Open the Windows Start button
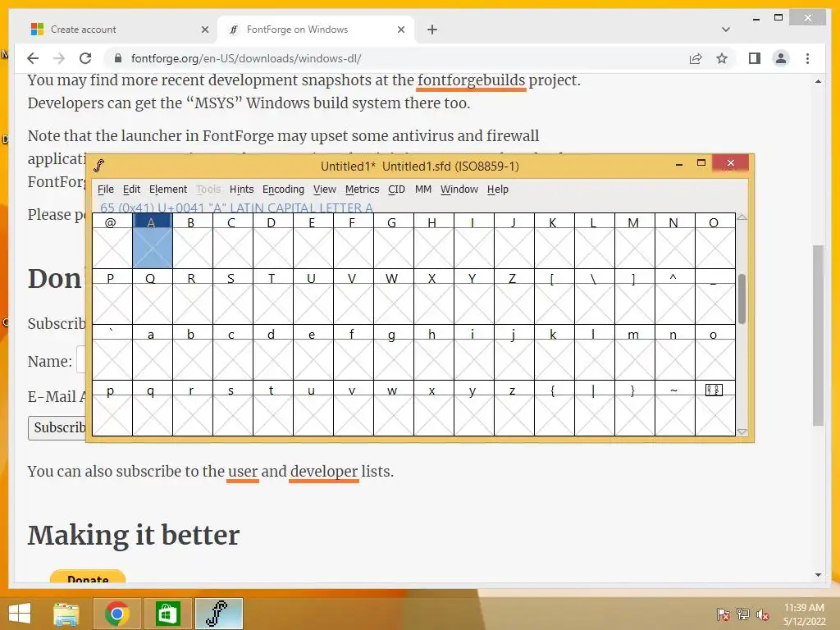The width and height of the screenshot is (840, 630). [x=20, y=614]
